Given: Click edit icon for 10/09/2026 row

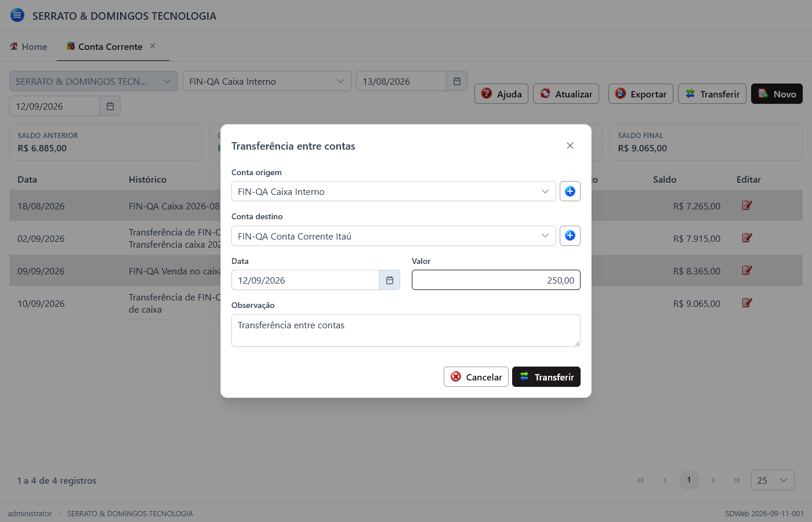Looking at the screenshot, I should 747,303.
